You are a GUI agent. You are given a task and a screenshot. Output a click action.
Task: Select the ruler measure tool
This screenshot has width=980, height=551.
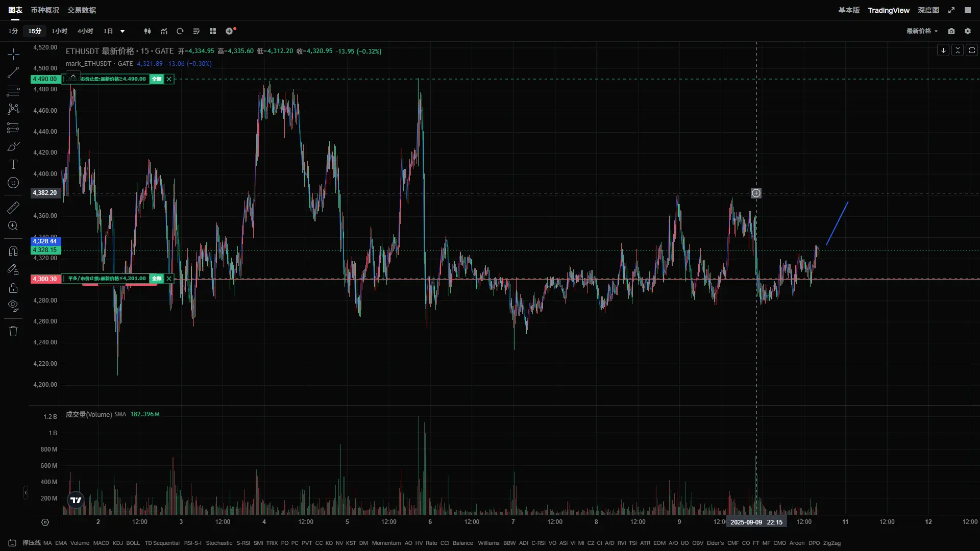13,208
